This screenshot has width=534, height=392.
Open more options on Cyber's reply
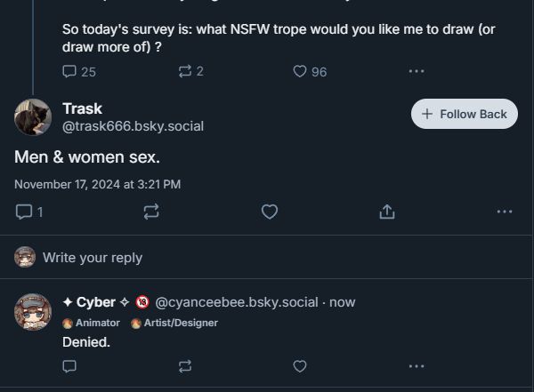click(x=416, y=365)
